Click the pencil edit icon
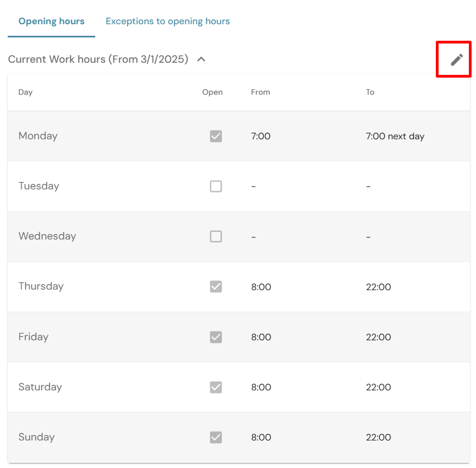 click(457, 59)
